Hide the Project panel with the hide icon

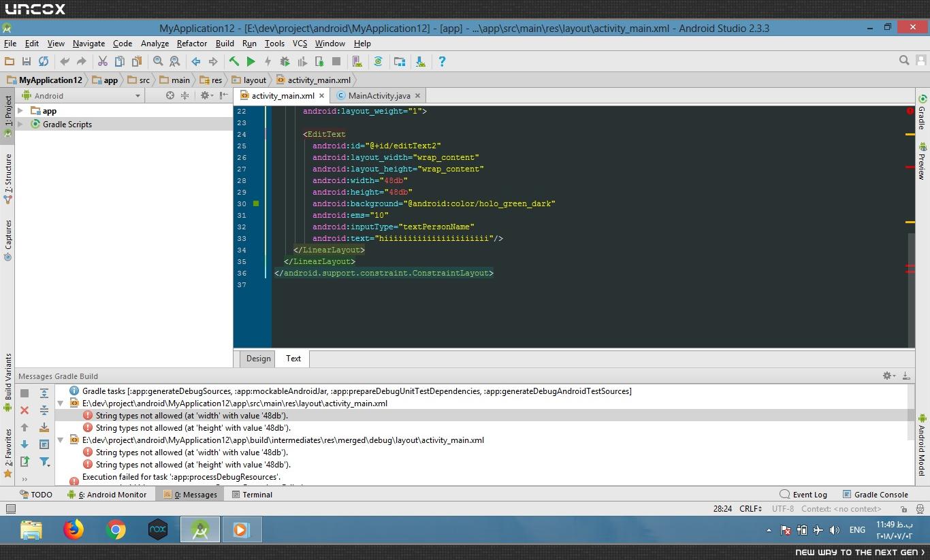tap(224, 96)
